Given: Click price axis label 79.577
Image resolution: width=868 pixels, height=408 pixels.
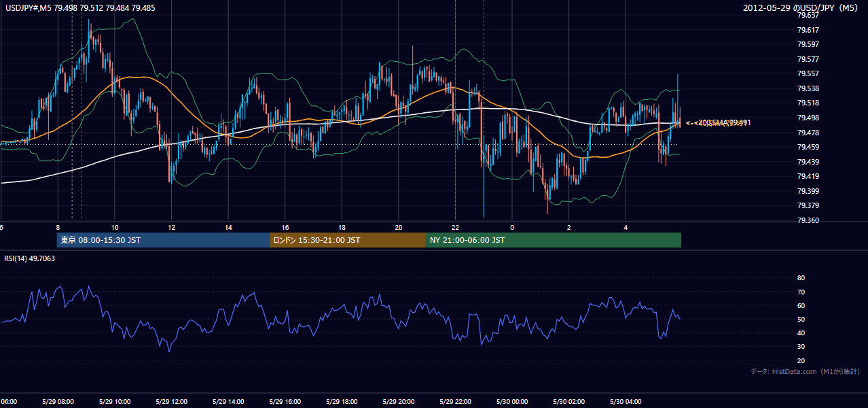Looking at the screenshot, I should [x=809, y=59].
